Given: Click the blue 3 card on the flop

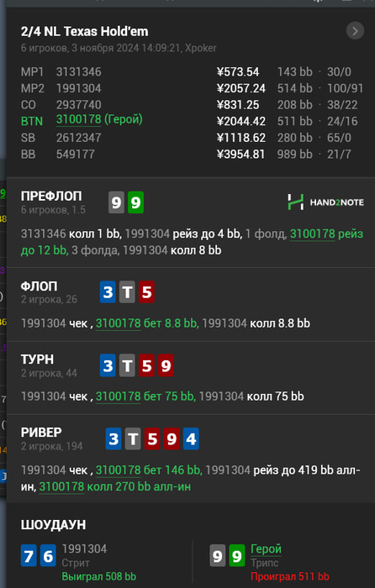Looking at the screenshot, I should (108, 292).
